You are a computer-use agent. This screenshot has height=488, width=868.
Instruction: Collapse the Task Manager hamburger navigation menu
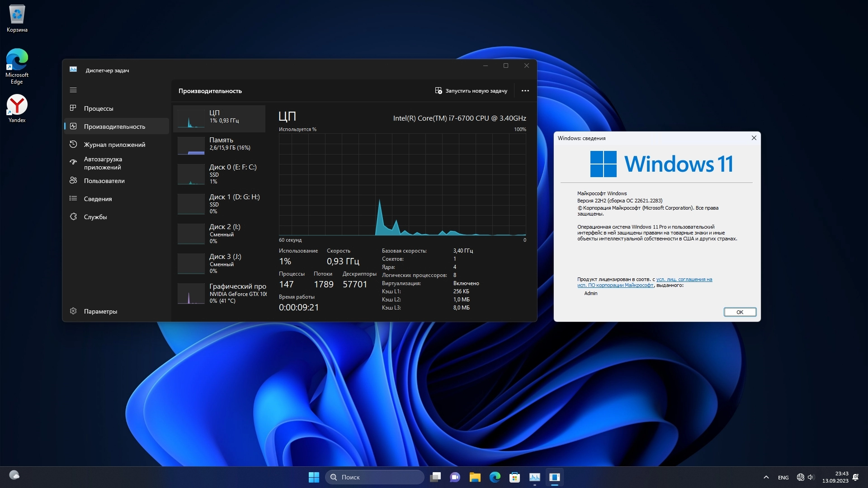[x=73, y=90]
